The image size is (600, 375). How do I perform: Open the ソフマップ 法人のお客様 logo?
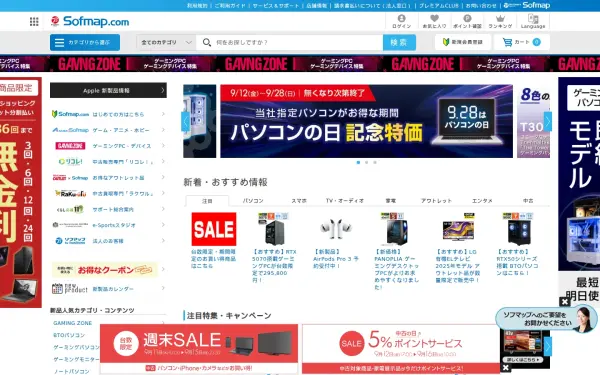[70, 241]
